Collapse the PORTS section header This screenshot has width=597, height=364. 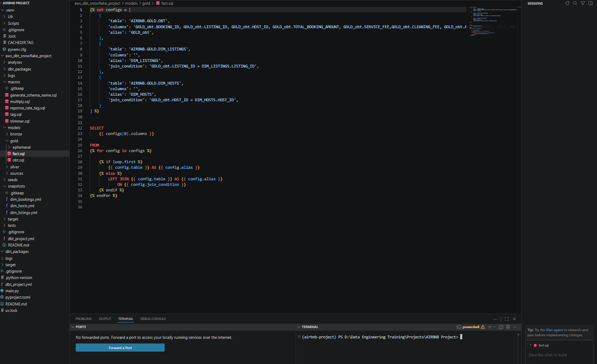(x=183, y=327)
